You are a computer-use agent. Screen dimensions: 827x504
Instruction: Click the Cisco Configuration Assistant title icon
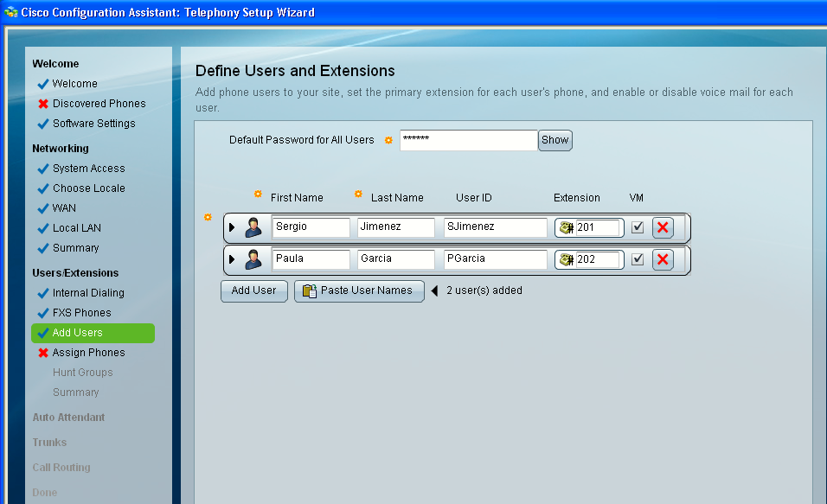pyautogui.click(x=10, y=12)
